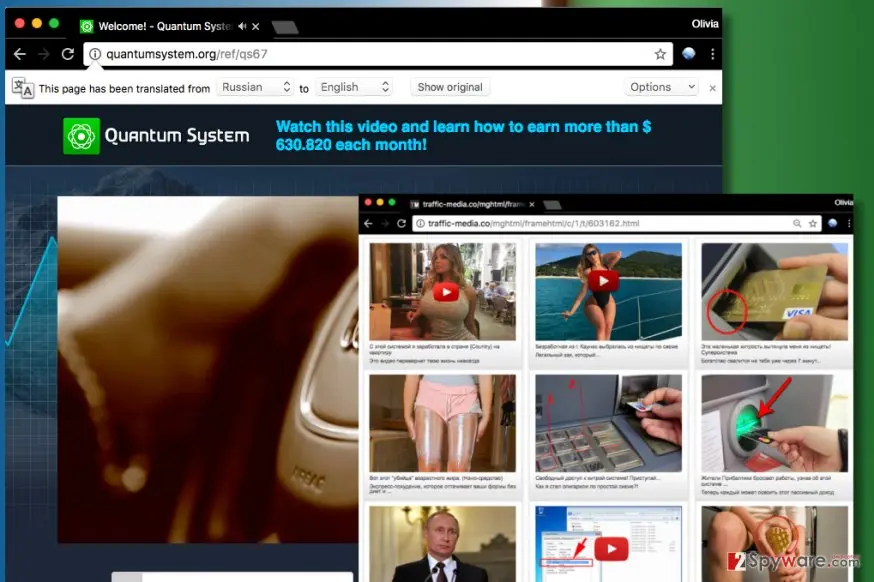Click the Olivia profile button in main window
Screen dimensions: 874x582
pos(705,23)
